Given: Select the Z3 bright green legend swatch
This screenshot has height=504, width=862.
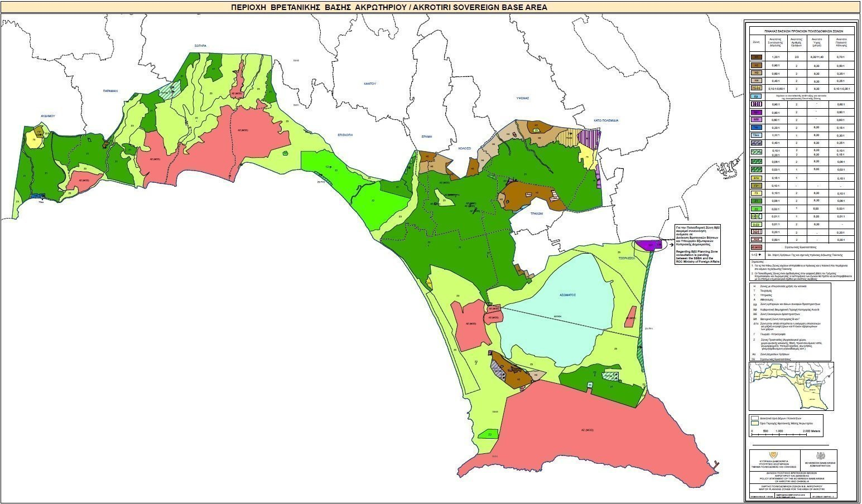Looking at the screenshot, I should [757, 209].
